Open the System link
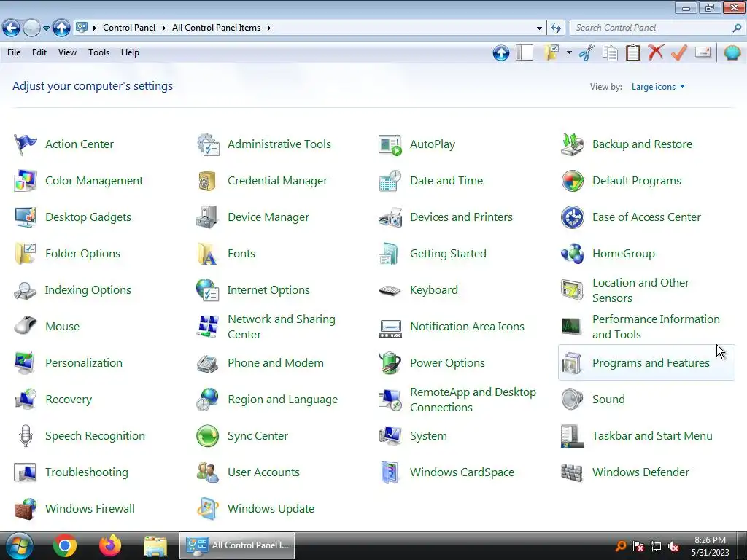This screenshot has width=747, height=560. 428,436
